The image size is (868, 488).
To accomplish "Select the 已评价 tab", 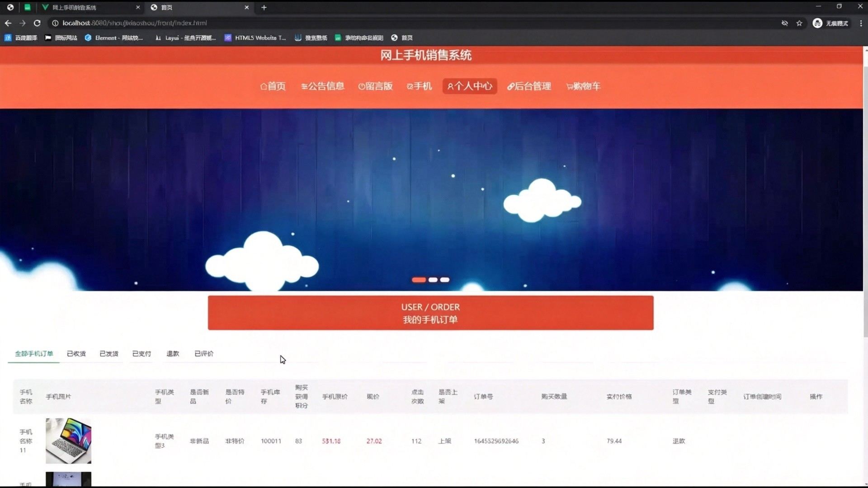I will click(x=204, y=354).
